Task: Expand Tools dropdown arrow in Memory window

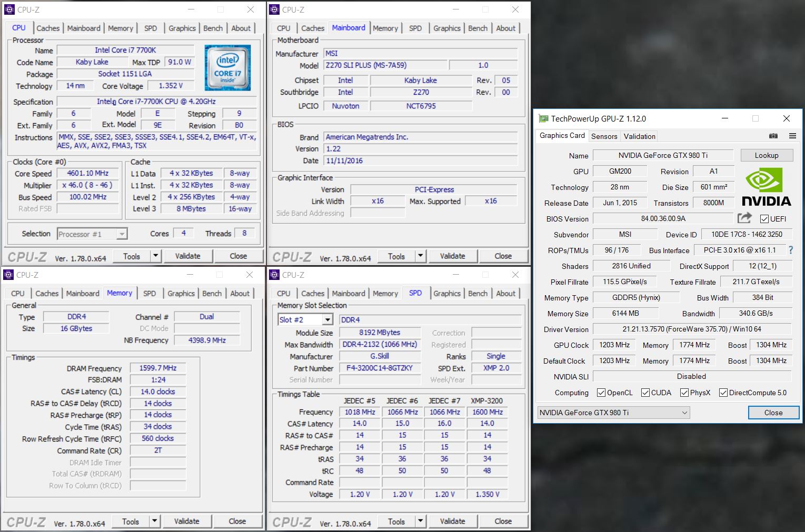Action: (154, 521)
